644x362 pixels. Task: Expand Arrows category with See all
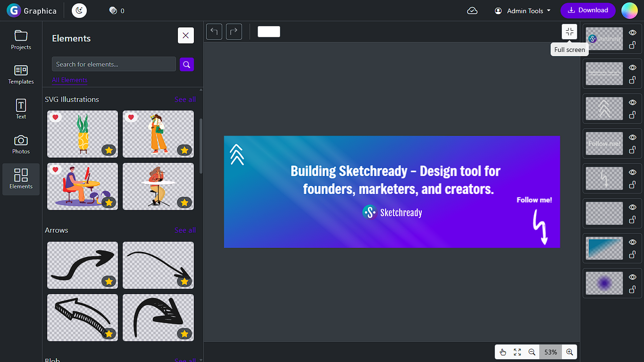pyautogui.click(x=185, y=230)
